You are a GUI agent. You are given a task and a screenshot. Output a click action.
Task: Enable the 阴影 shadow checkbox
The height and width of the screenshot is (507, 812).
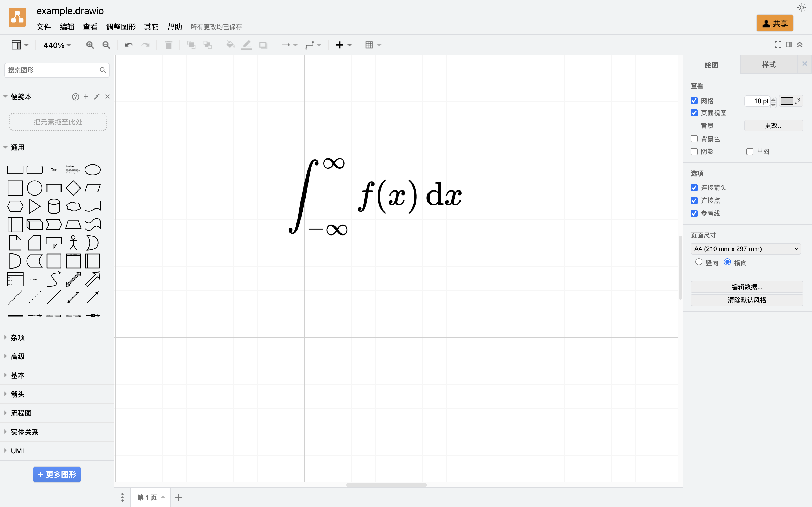pyautogui.click(x=694, y=152)
